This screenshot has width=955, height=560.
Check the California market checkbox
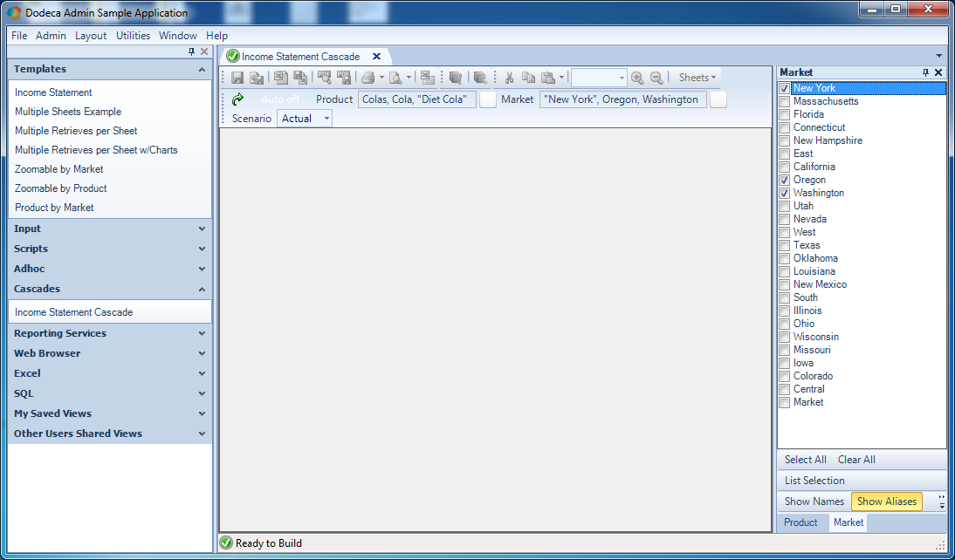coord(785,167)
